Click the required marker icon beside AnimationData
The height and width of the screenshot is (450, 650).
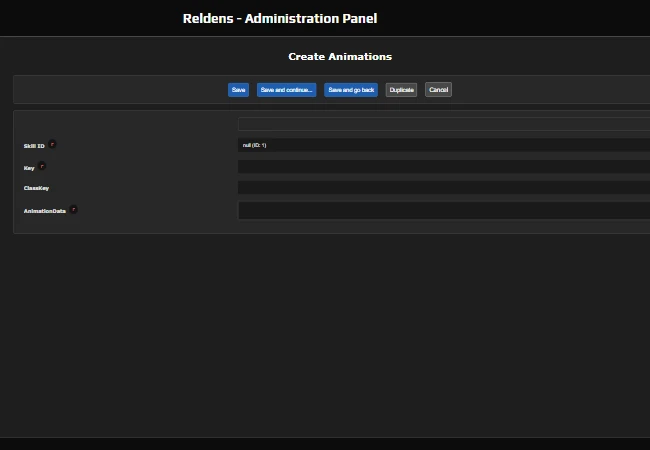pyautogui.click(x=73, y=209)
